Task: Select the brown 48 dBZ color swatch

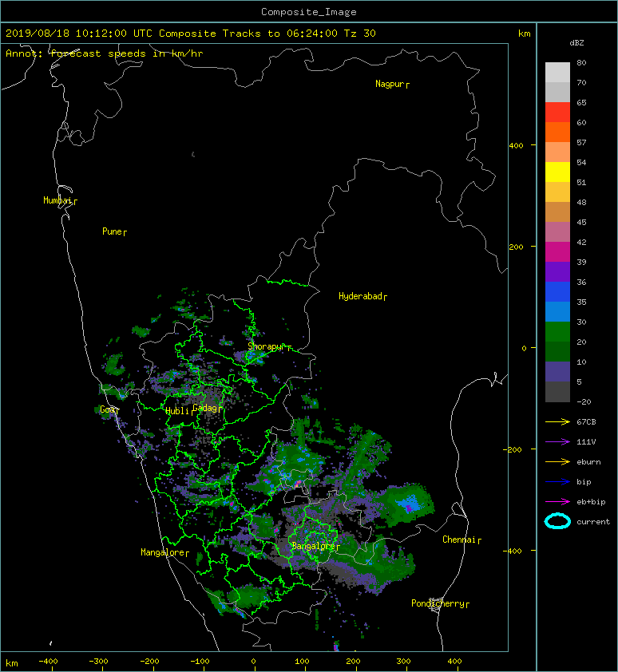Action: [x=557, y=212]
